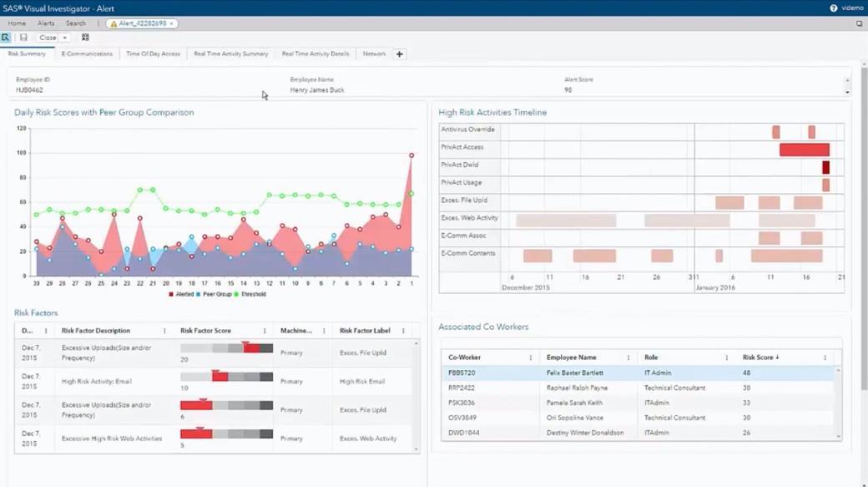Screen dimensions: 868x487
Task: Open Co-Worker column options menu icon
Action: pyautogui.click(x=530, y=358)
